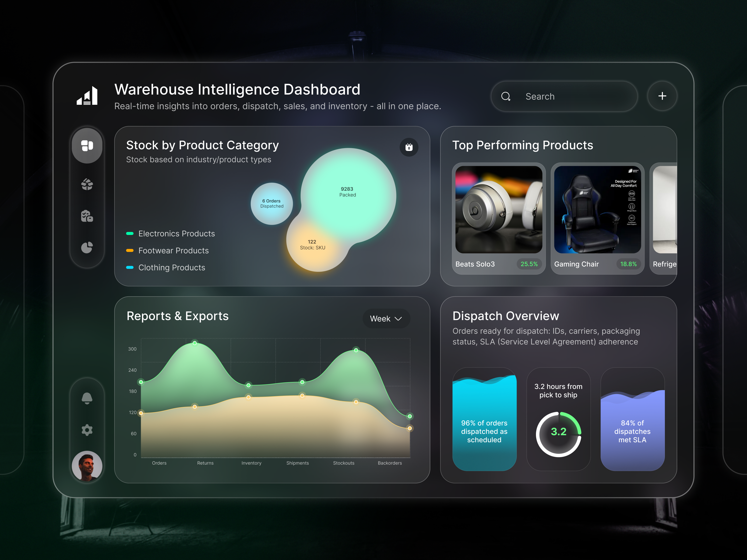This screenshot has height=560, width=747.
Task: Open the inventory package icon in sidebar
Action: click(x=87, y=184)
